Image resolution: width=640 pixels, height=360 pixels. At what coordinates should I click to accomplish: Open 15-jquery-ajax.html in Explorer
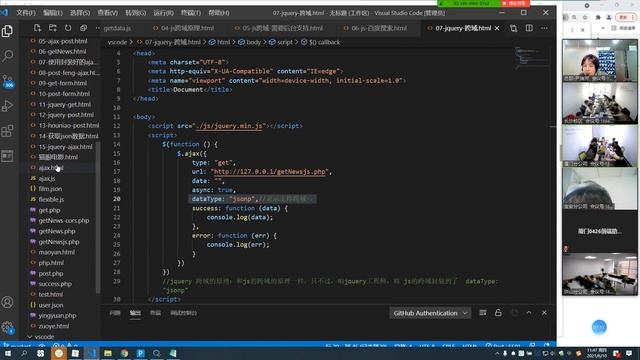[x=65, y=147]
